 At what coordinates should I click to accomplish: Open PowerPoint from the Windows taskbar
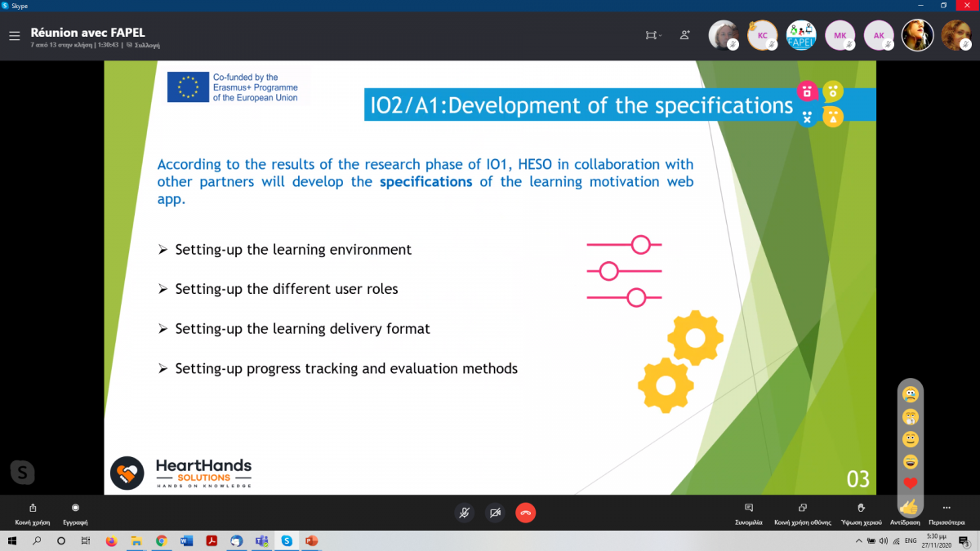[310, 541]
